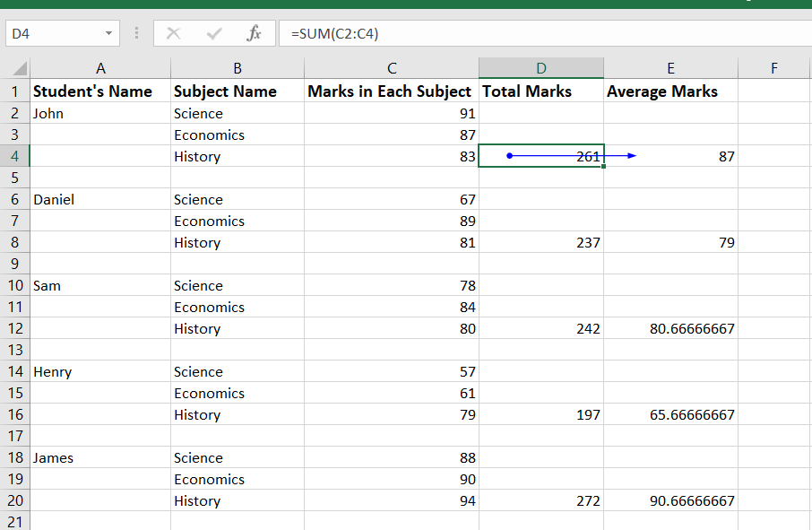Click the Cancel X icon in formula bar
The image size is (812, 530).
tap(174, 33)
